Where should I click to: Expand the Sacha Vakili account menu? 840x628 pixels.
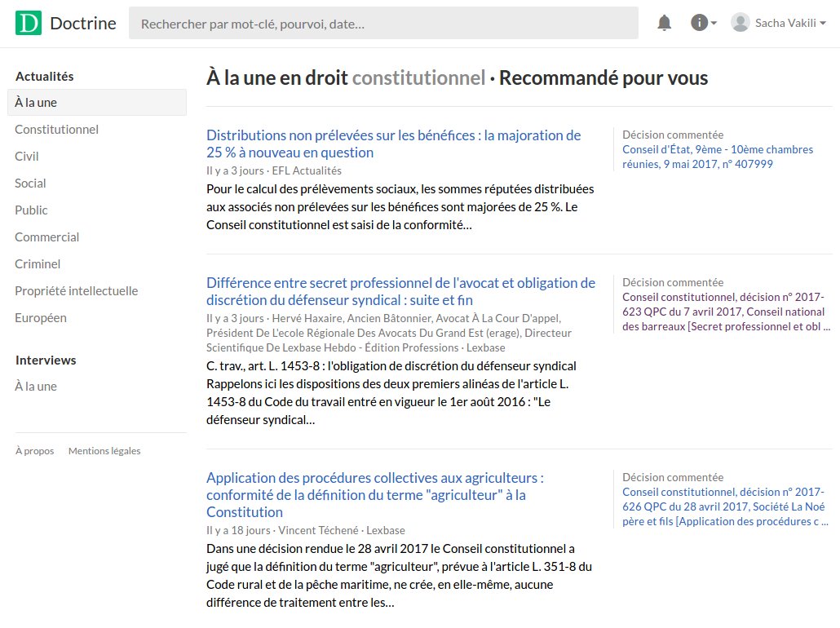pos(790,23)
